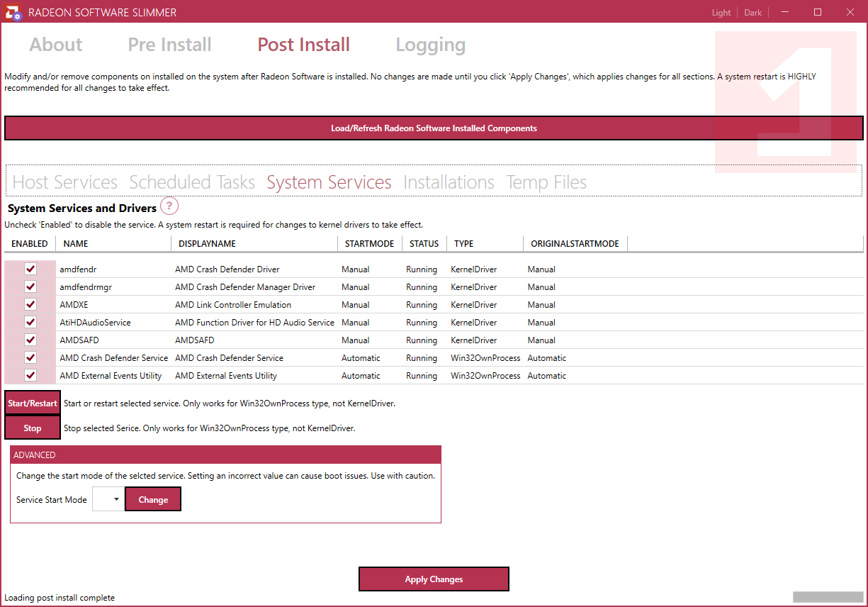Image resolution: width=868 pixels, height=607 pixels.
Task: Sort by the ORIGINALSTARTMODE column header
Action: coord(575,243)
